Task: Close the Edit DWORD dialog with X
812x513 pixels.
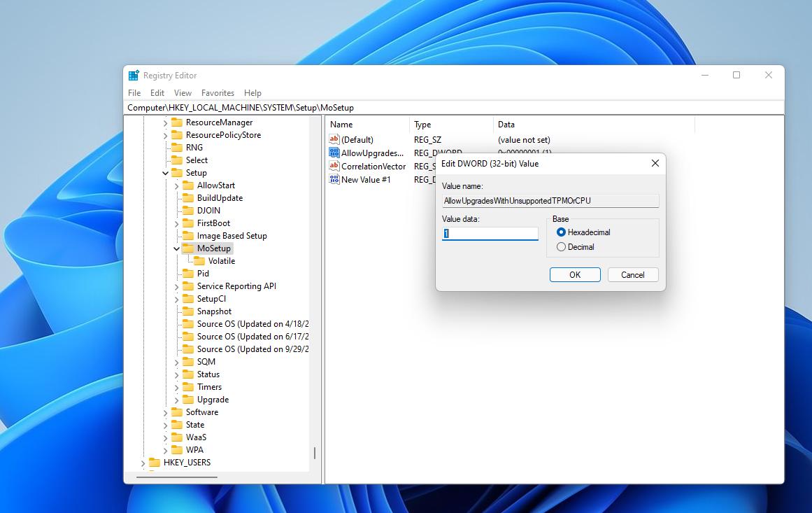Action: pyautogui.click(x=655, y=163)
